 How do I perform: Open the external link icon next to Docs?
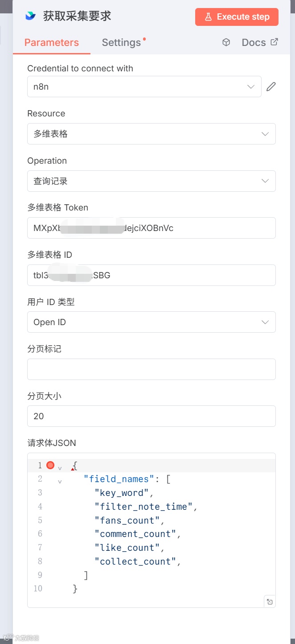tap(275, 42)
